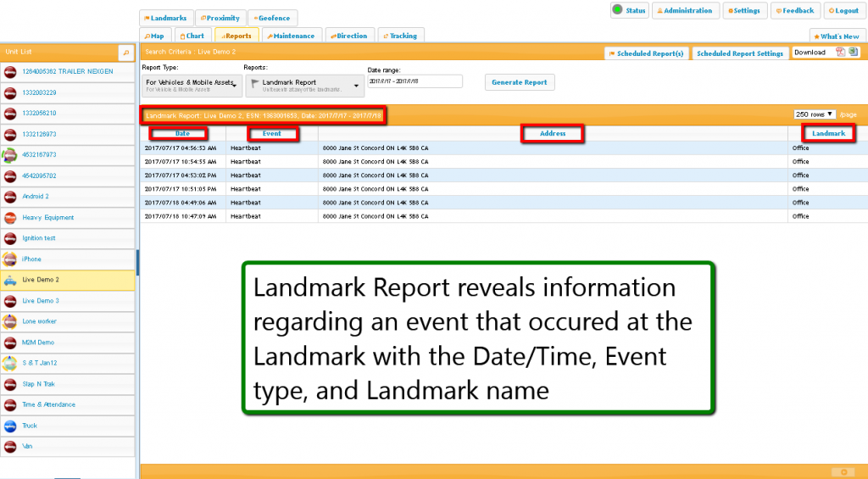Open the Report Type dropdown
This screenshot has height=479, width=868.
click(x=192, y=86)
